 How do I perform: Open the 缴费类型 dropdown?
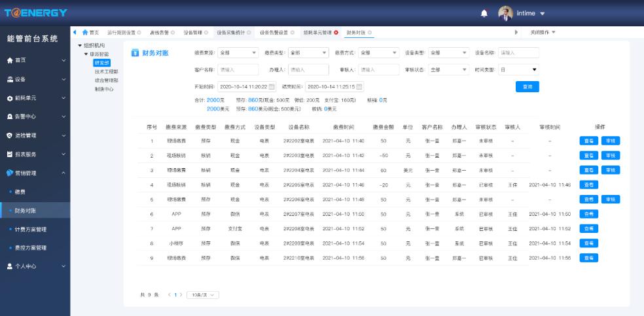coord(308,52)
